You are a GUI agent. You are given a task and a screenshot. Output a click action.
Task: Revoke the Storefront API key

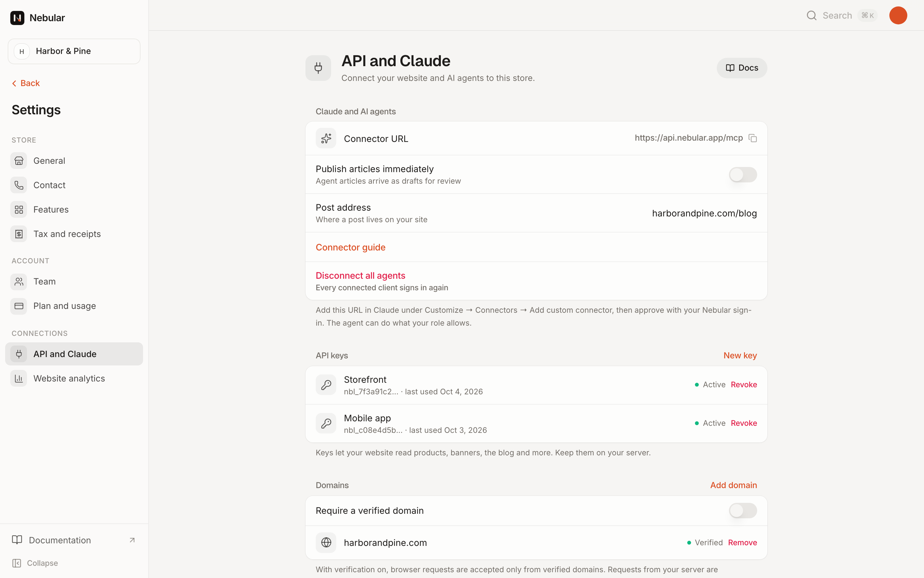tap(744, 385)
